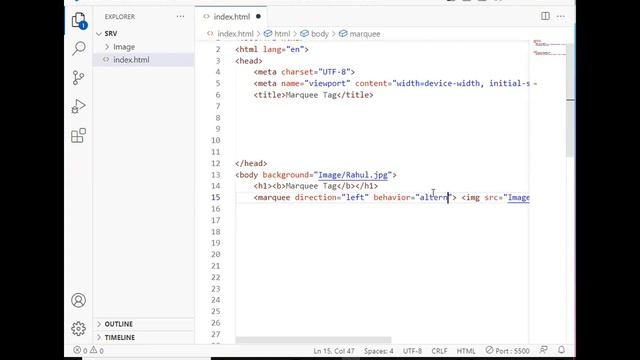
Task: Click line number 20 in gutter
Action: pyautogui.click(x=216, y=254)
